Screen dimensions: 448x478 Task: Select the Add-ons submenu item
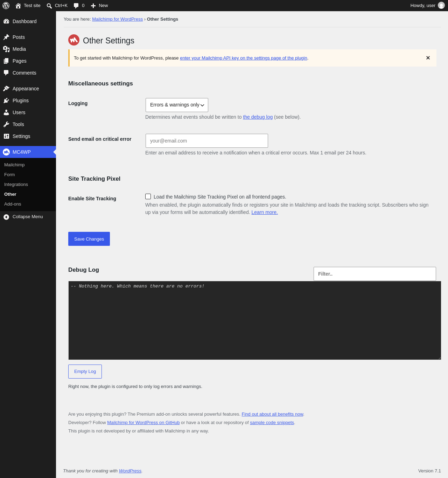click(13, 204)
